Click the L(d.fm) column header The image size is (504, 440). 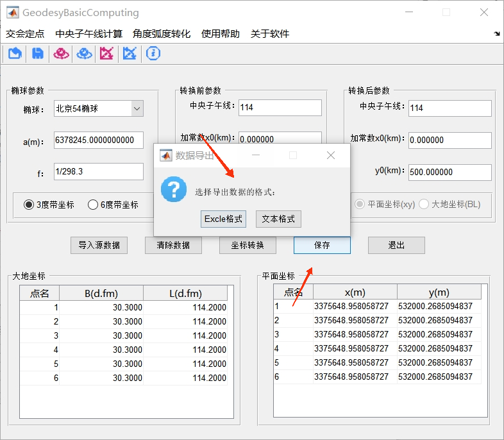185,294
